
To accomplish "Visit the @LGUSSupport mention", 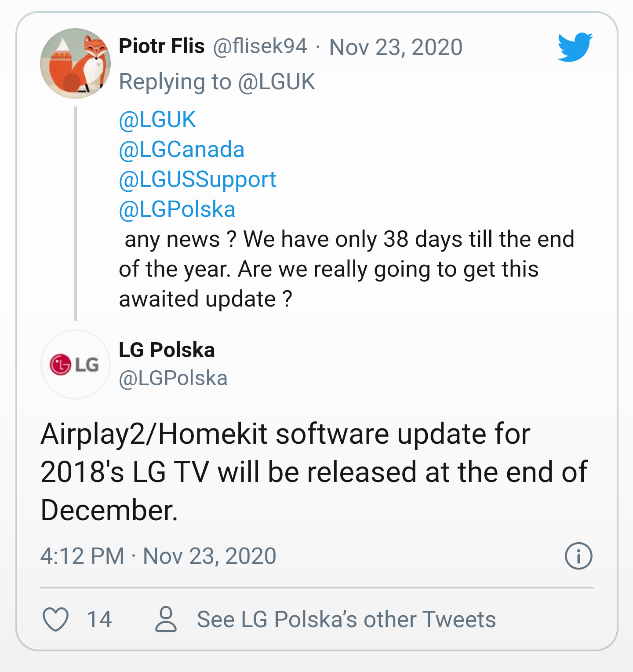I will (x=197, y=179).
